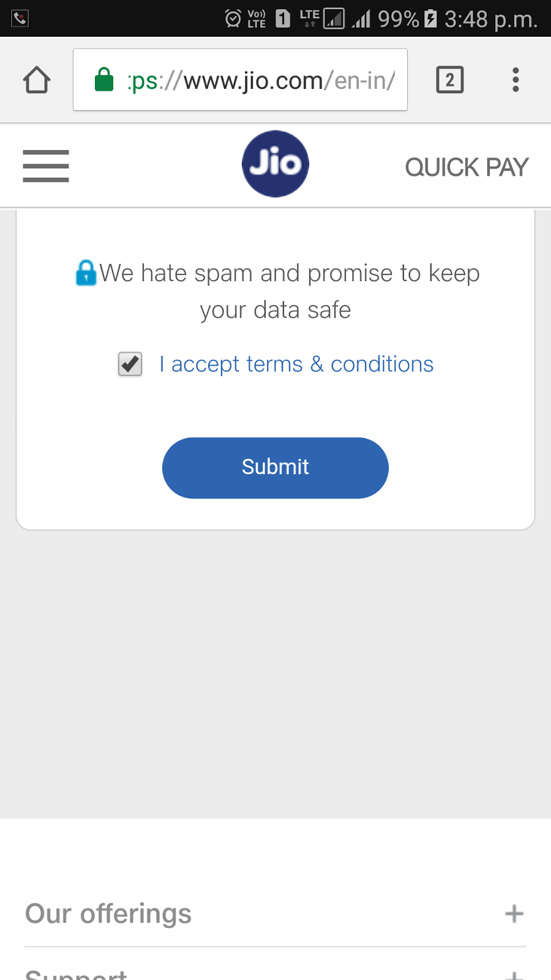Image resolution: width=551 pixels, height=980 pixels.
Task: Tap the blue lock icon beside spam notice
Action: 86,273
